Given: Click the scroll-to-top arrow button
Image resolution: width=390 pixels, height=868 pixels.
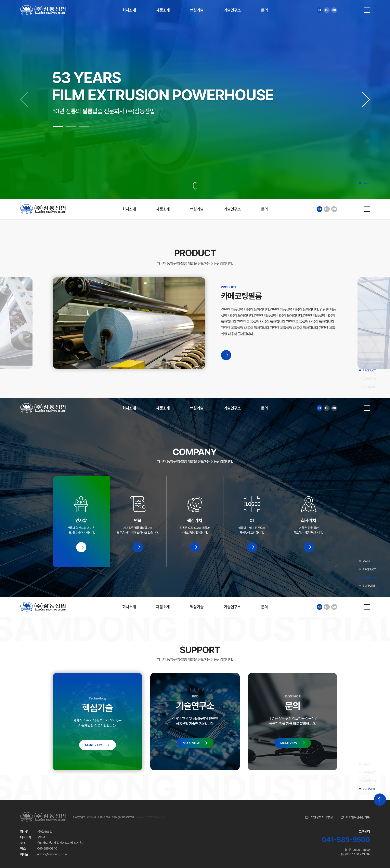Looking at the screenshot, I should (x=380, y=800).
